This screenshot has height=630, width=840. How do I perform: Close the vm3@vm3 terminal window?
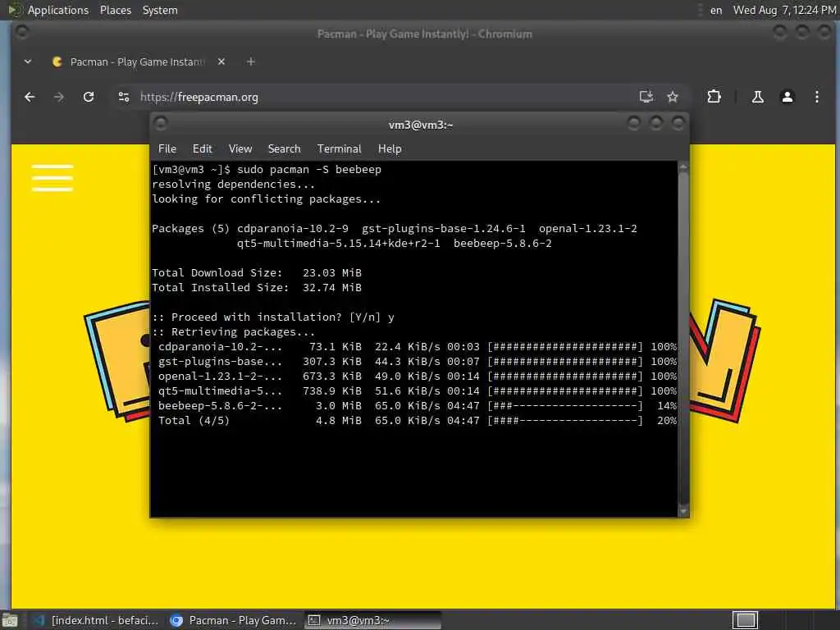point(678,124)
